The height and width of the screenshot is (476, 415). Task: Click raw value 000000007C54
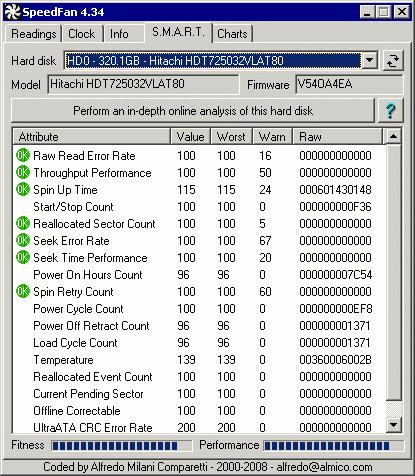point(335,275)
